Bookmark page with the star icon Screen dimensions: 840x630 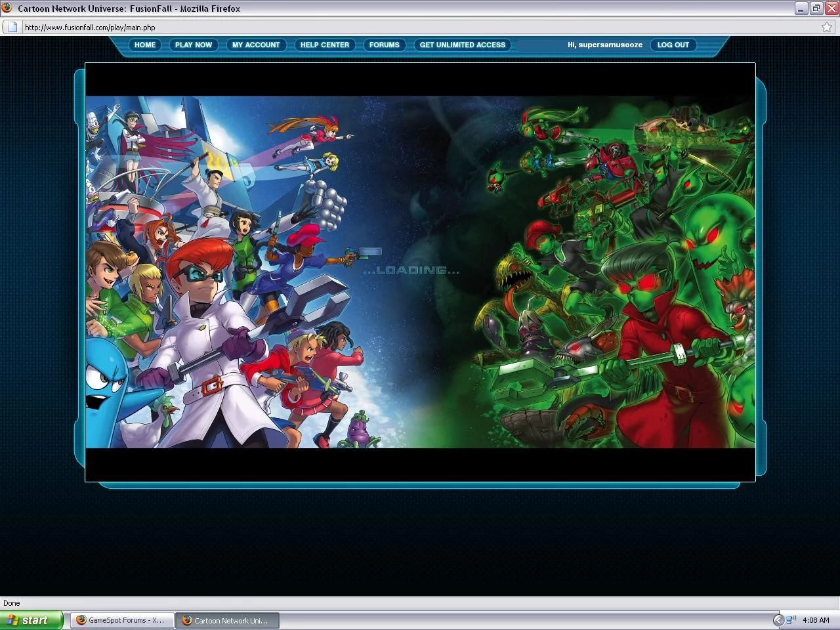tap(827, 28)
